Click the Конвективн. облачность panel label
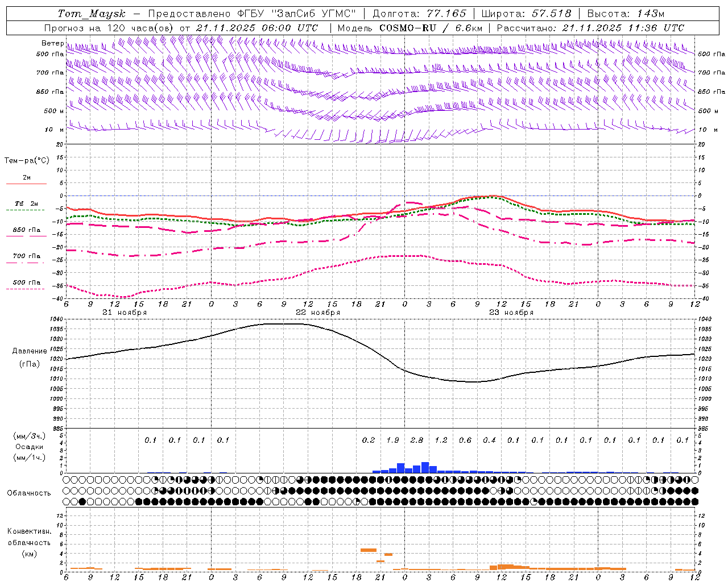Screen dimensions: 728x582 29,537
